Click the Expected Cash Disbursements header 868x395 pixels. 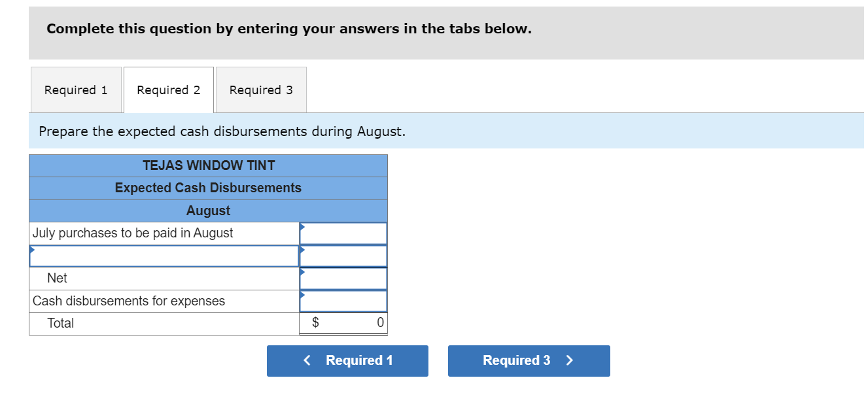208,188
